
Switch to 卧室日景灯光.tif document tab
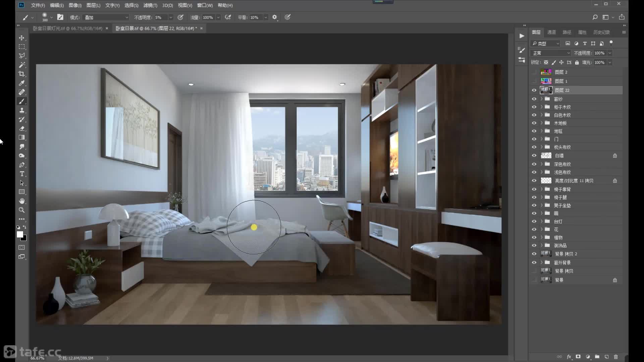click(67, 28)
